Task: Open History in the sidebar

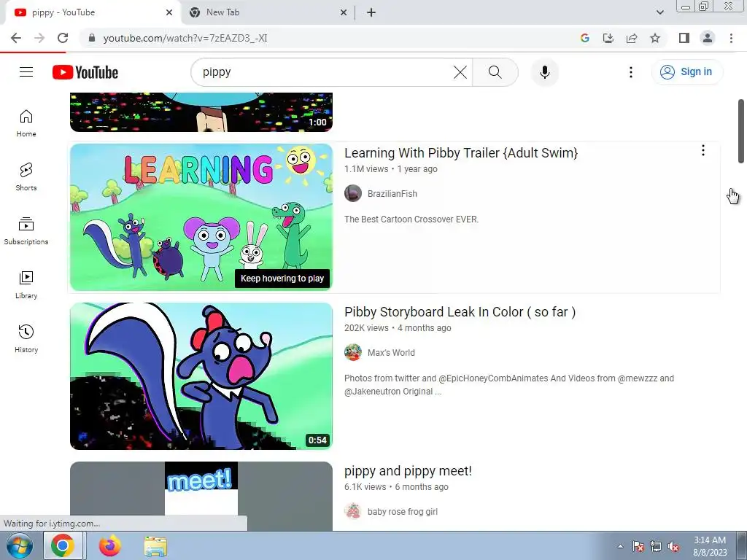Action: tap(26, 338)
